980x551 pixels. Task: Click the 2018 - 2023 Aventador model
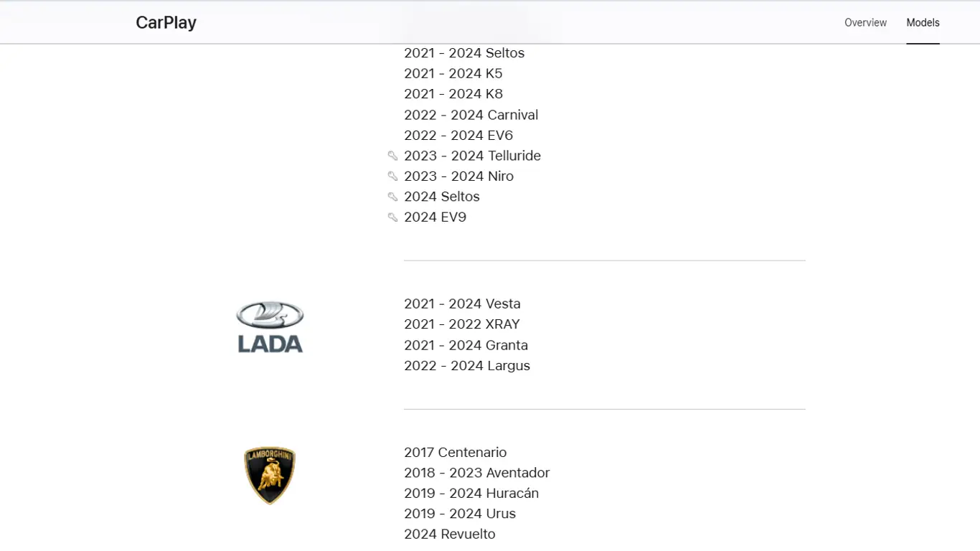(x=476, y=473)
